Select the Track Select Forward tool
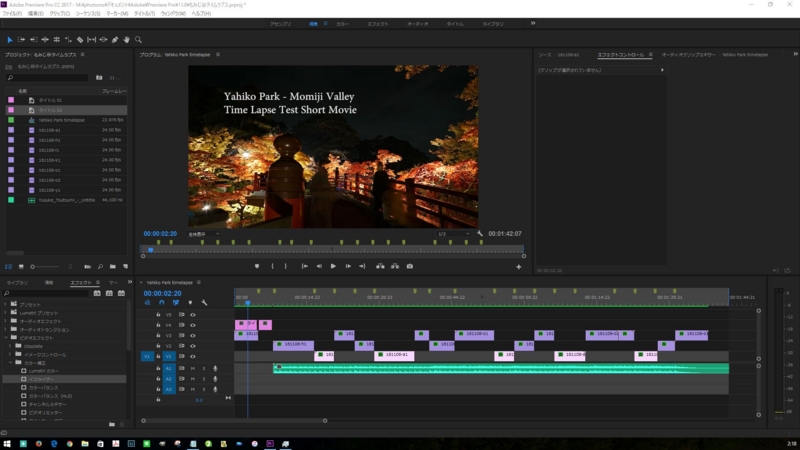Viewport: 800px width, 450px height. point(21,40)
